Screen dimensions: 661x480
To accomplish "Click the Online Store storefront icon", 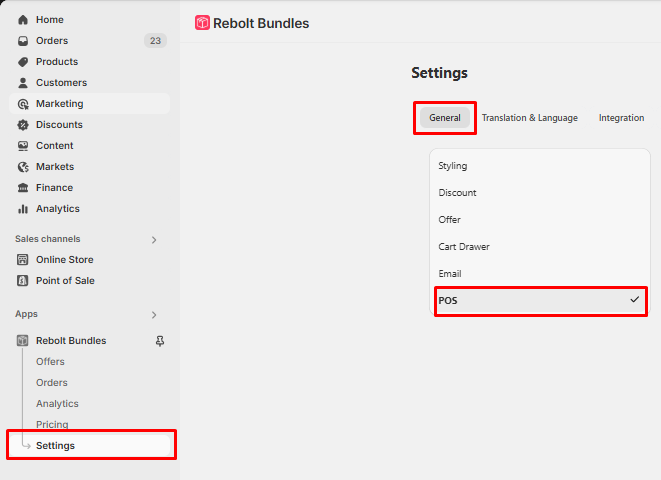I will tap(23, 260).
